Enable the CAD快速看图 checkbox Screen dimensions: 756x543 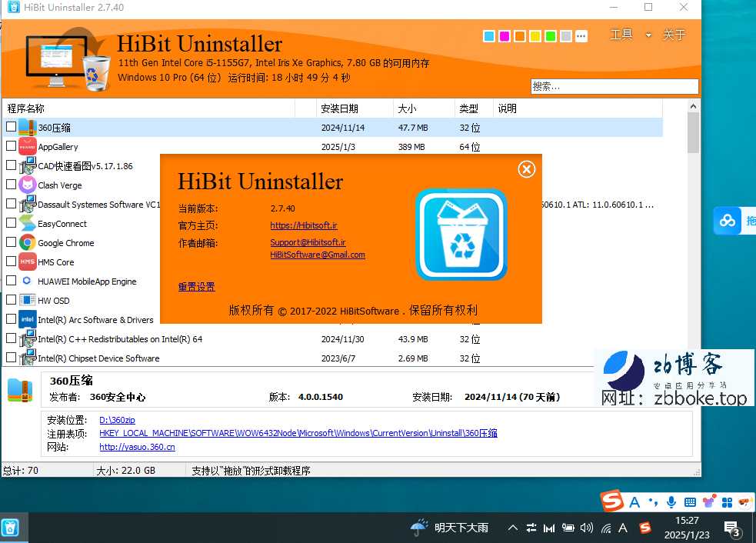click(x=11, y=165)
